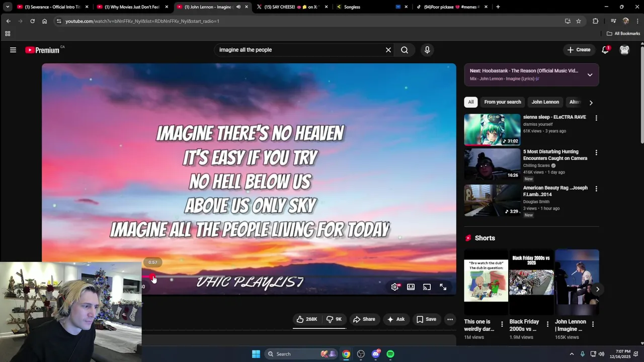Show hidden system tray icons

572,354
